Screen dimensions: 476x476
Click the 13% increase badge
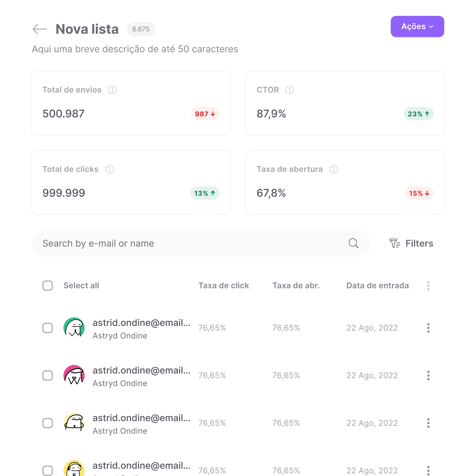click(205, 193)
